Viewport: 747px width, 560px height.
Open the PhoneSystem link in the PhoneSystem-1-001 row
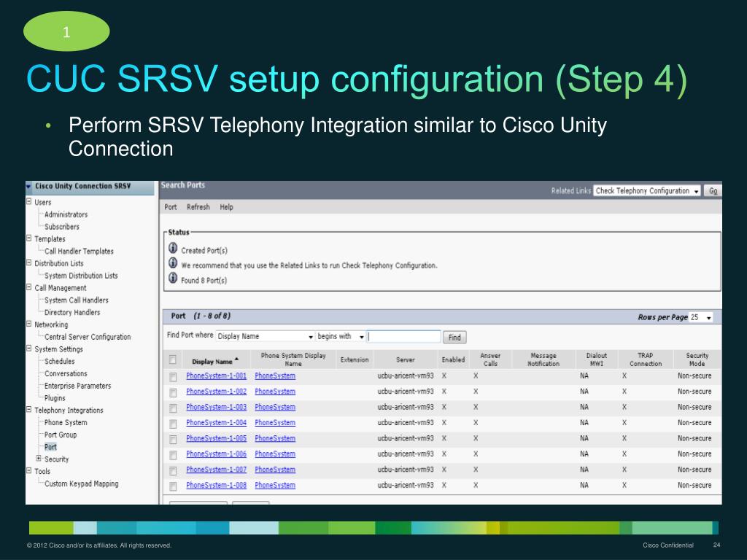pyautogui.click(x=275, y=376)
